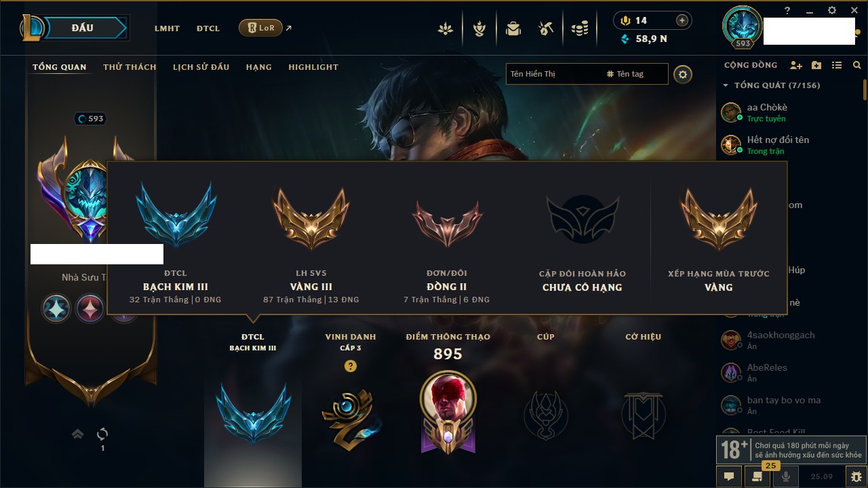Click the ĐẤU play button
Image resolution: width=868 pixels, height=488 pixels.
tap(83, 28)
